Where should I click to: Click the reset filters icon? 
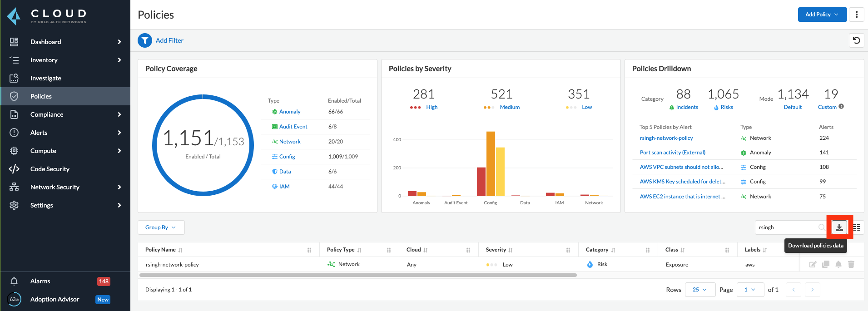coord(856,40)
